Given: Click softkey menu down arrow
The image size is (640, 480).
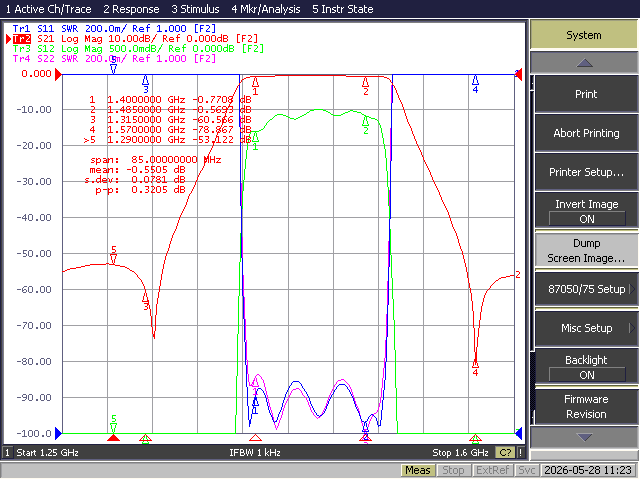Looking at the screenshot, I should tap(584, 437).
